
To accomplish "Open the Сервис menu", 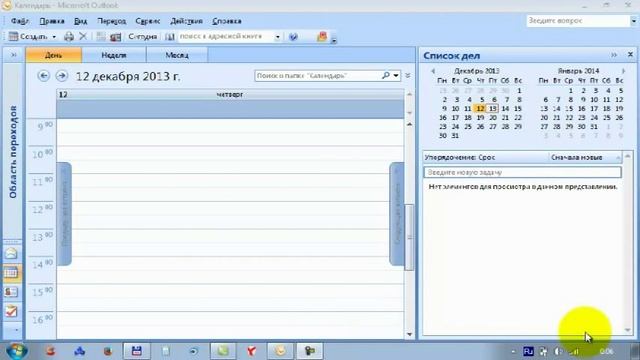I will click(148, 21).
